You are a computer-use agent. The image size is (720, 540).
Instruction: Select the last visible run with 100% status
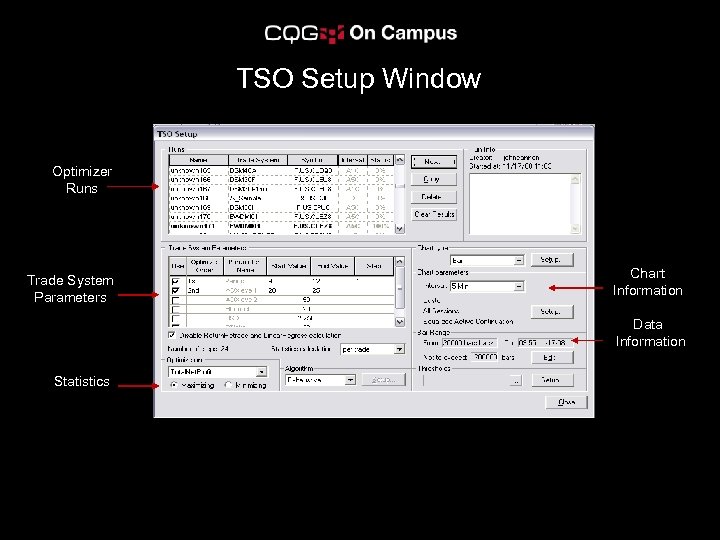pos(281,226)
